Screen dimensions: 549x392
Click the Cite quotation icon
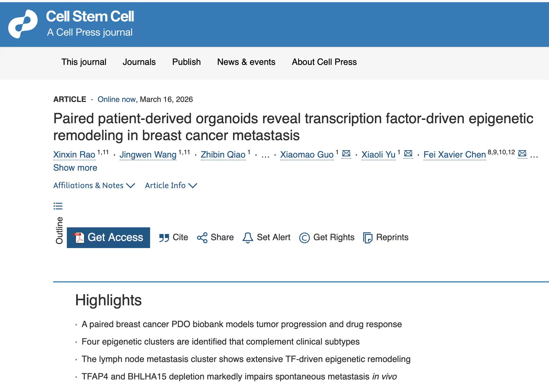click(164, 238)
